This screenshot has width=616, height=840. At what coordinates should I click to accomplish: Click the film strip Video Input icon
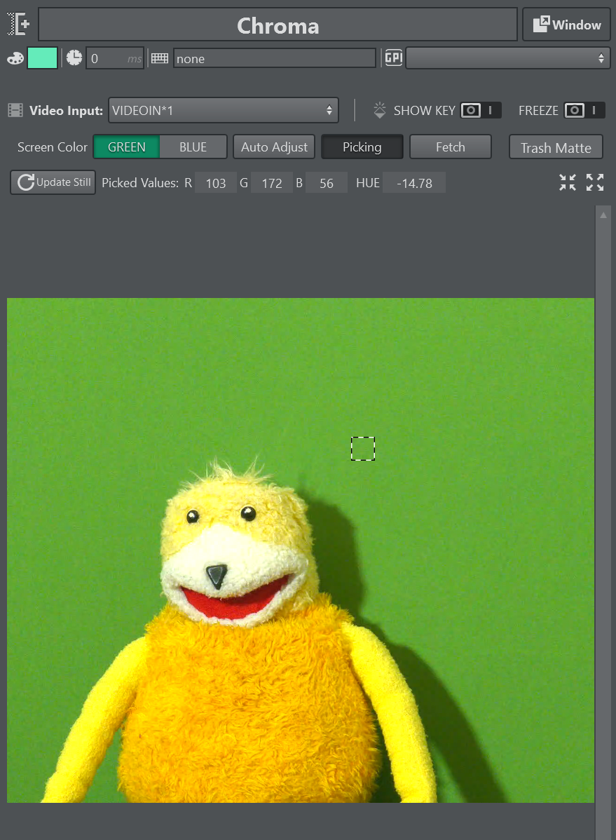pos(15,111)
